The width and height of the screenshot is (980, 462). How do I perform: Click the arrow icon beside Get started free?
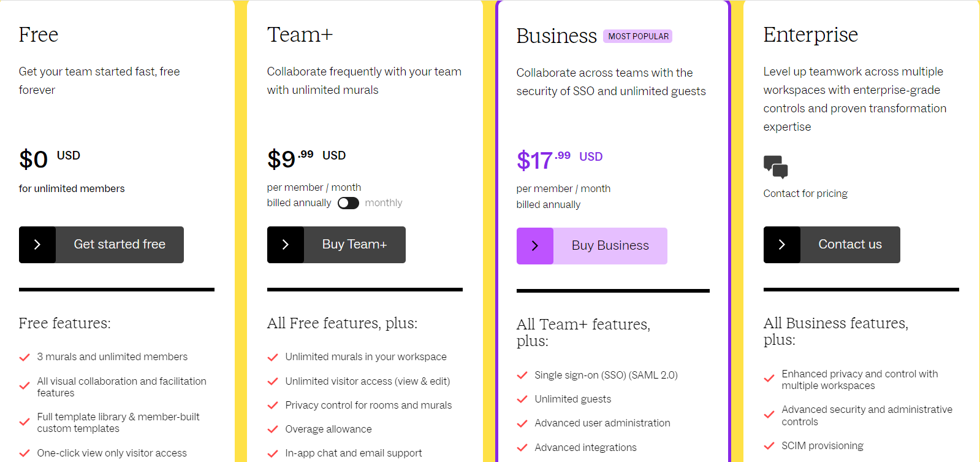click(37, 245)
